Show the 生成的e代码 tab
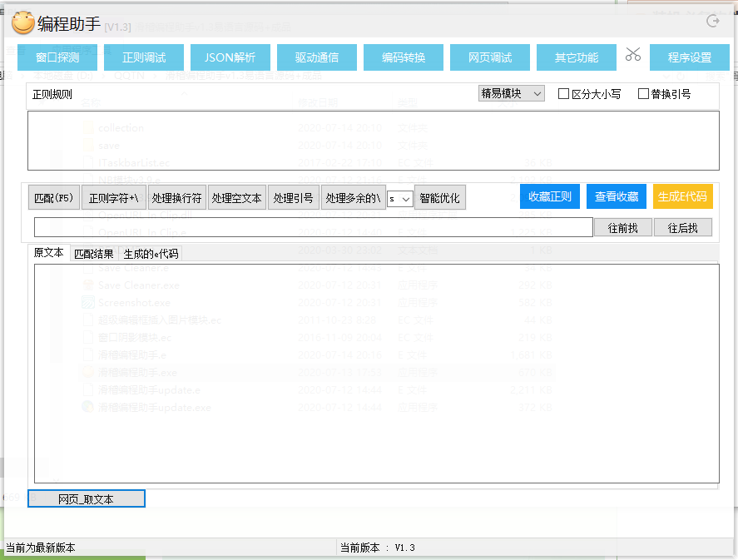738x560 pixels. [151, 254]
